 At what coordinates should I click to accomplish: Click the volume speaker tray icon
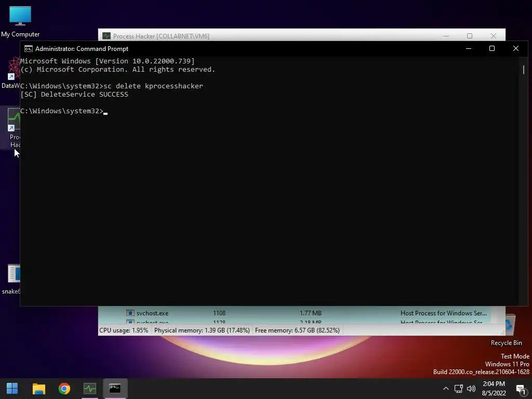tap(471, 389)
